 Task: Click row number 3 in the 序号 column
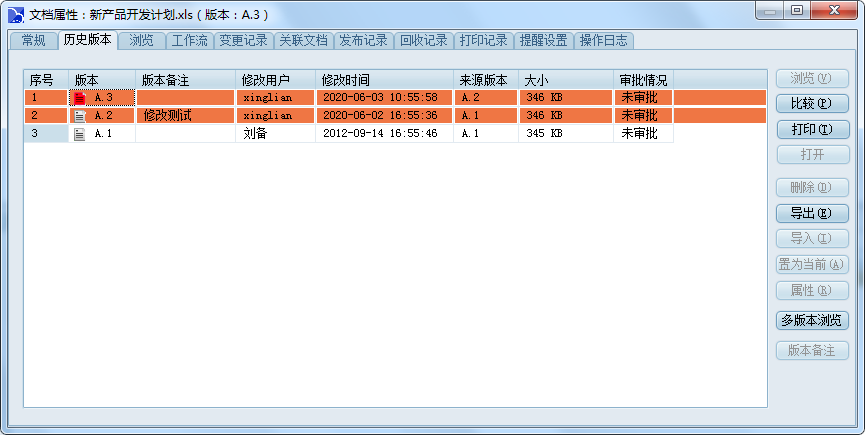34,133
